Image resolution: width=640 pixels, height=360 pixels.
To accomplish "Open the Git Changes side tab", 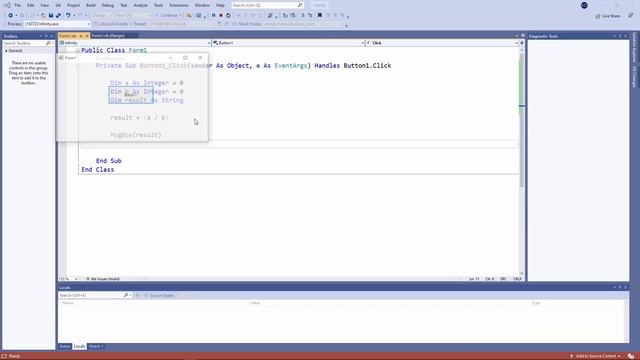I will click(x=634, y=77).
